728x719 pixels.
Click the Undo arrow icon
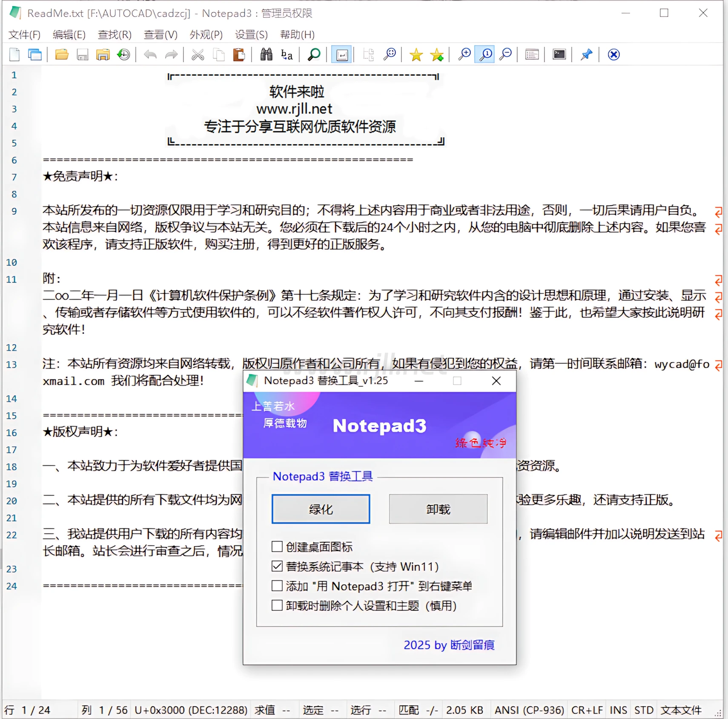coord(150,55)
